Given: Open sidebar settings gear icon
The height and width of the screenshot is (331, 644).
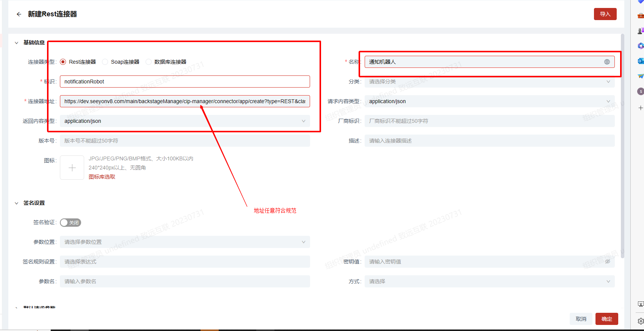Looking at the screenshot, I should pyautogui.click(x=641, y=321).
